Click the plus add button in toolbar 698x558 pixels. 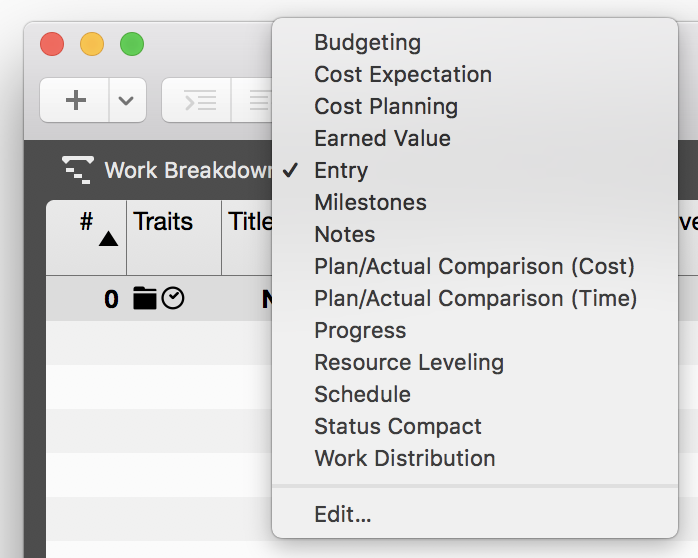click(x=75, y=100)
